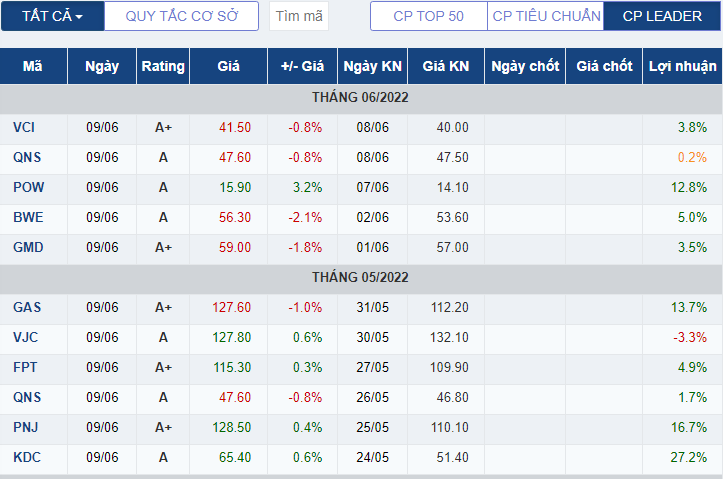Click GMD price 59.00

[235, 248]
